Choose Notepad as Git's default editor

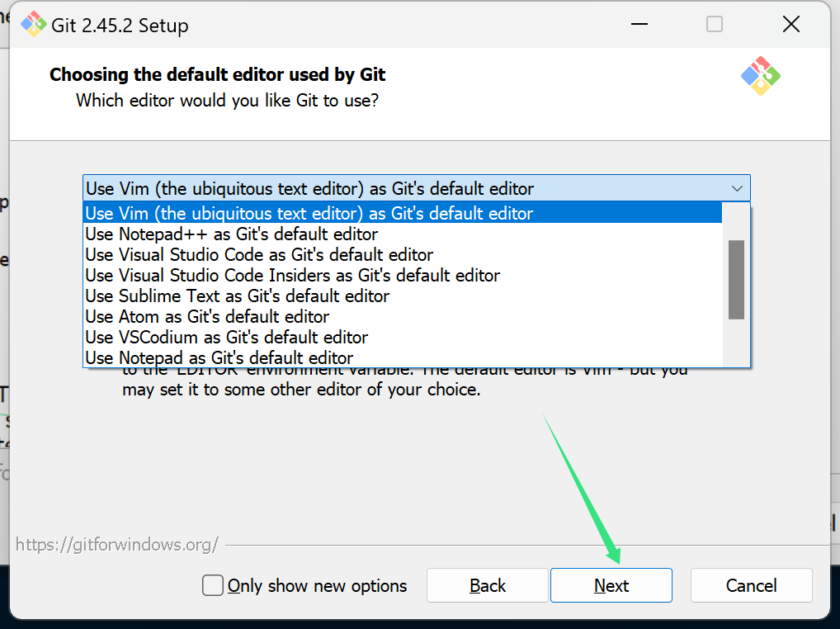[219, 357]
